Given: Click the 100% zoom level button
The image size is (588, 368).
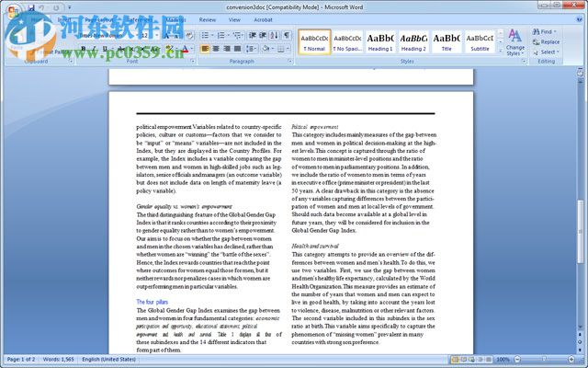Looking at the screenshot, I should click(503, 360).
